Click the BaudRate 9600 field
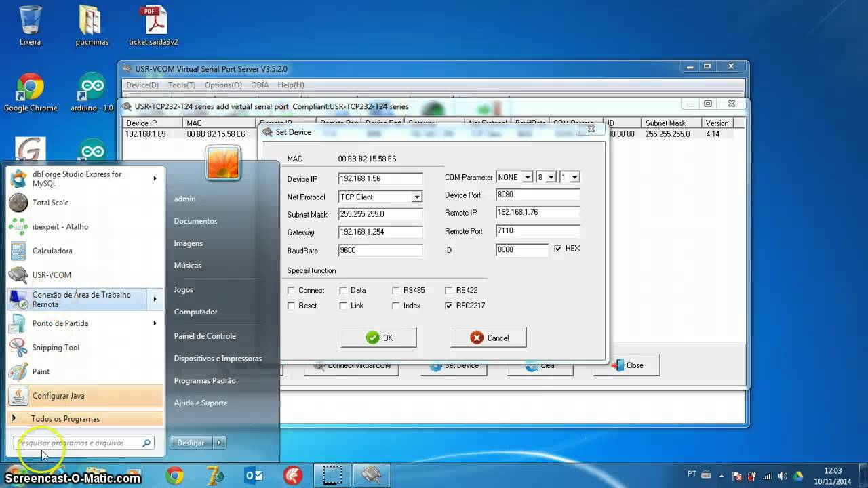The width and height of the screenshot is (868, 488). 380,250
